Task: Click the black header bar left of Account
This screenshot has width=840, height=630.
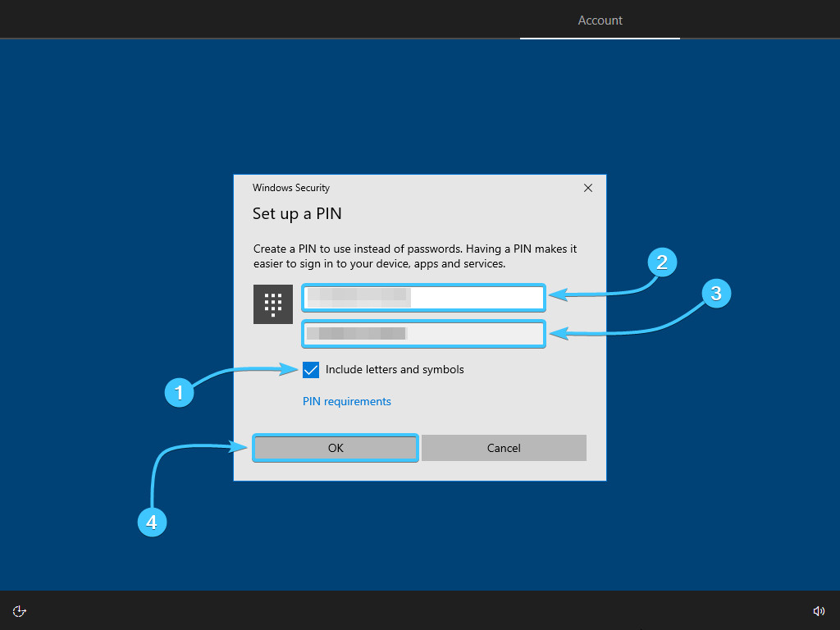Action: [x=246, y=19]
